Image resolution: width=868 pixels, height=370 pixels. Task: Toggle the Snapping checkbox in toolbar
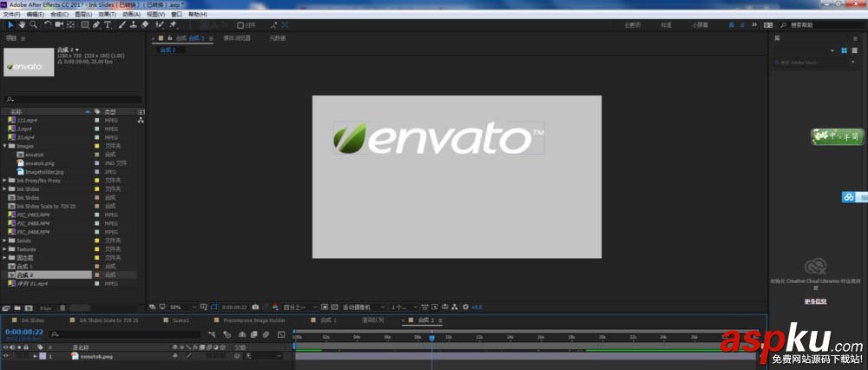(x=240, y=25)
